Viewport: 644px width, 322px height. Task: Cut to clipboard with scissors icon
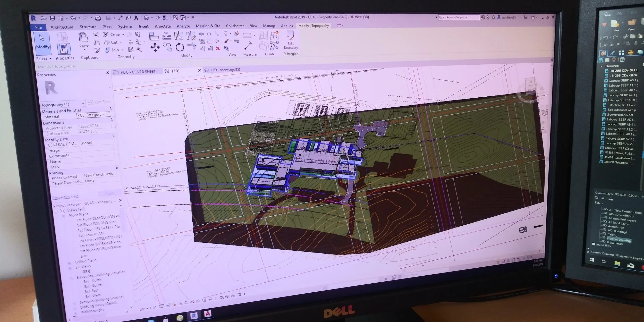coord(96,35)
